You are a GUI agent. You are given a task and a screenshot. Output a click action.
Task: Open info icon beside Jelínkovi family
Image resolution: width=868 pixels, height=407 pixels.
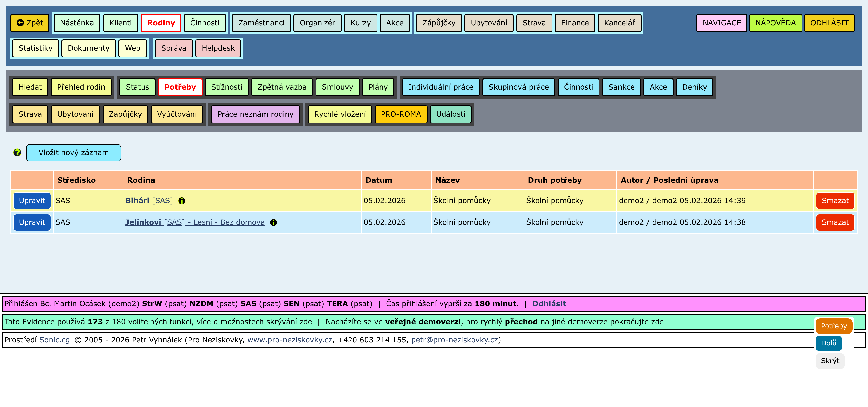tap(273, 222)
